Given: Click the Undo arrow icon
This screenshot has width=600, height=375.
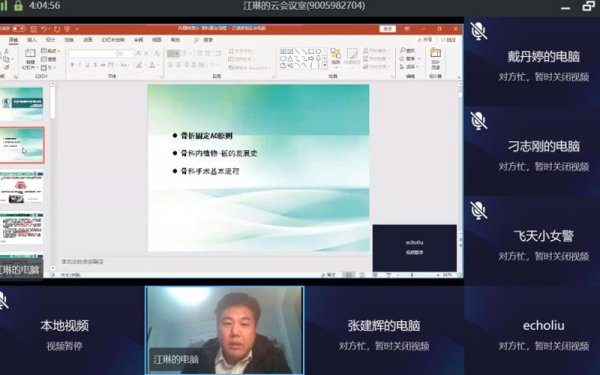Looking at the screenshot, I should point(44,29).
